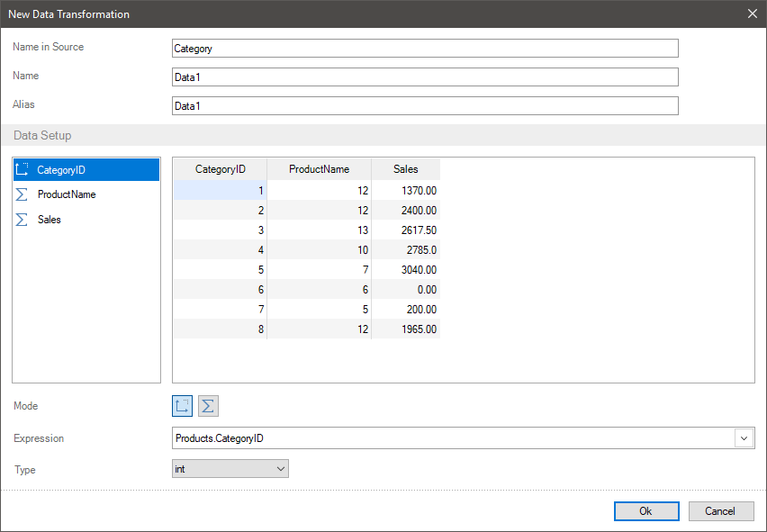Select Dimension mode button
Viewport: 767px width, 532px height.
coord(183,406)
